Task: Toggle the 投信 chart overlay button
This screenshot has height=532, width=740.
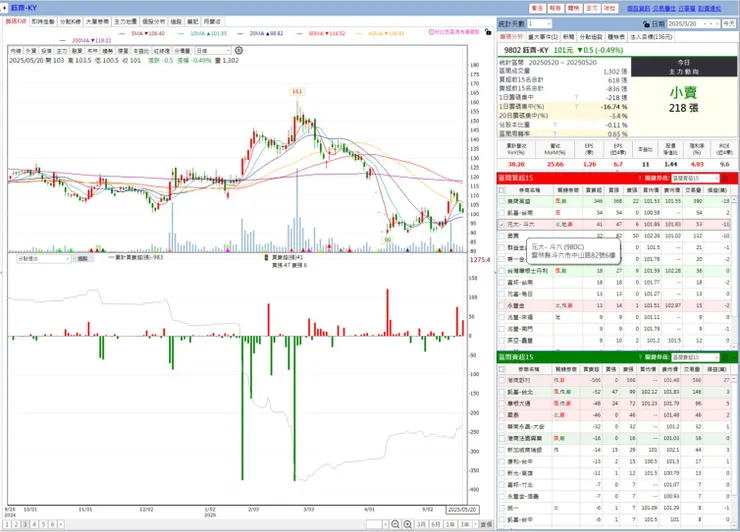Action: [46, 51]
